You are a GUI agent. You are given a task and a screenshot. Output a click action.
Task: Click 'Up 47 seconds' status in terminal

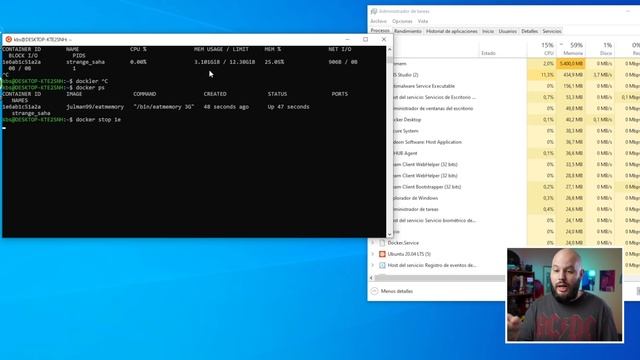(288, 107)
